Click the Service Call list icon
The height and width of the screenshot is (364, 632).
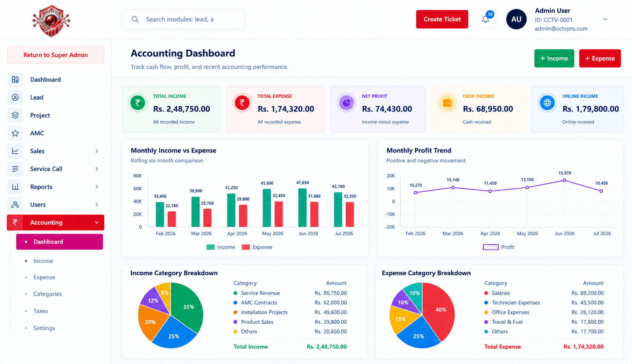(15, 169)
